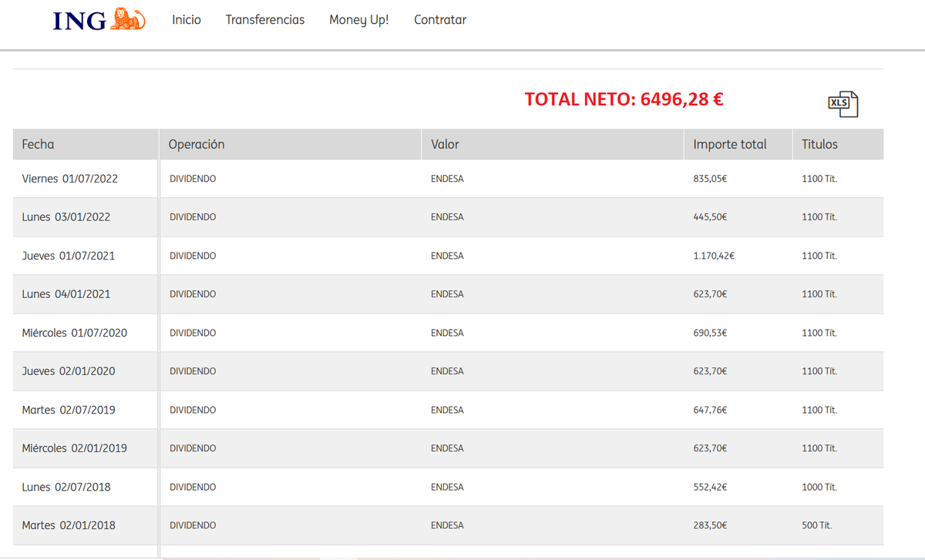Click 1100 Tit. in 01/07/2022 row

(819, 179)
